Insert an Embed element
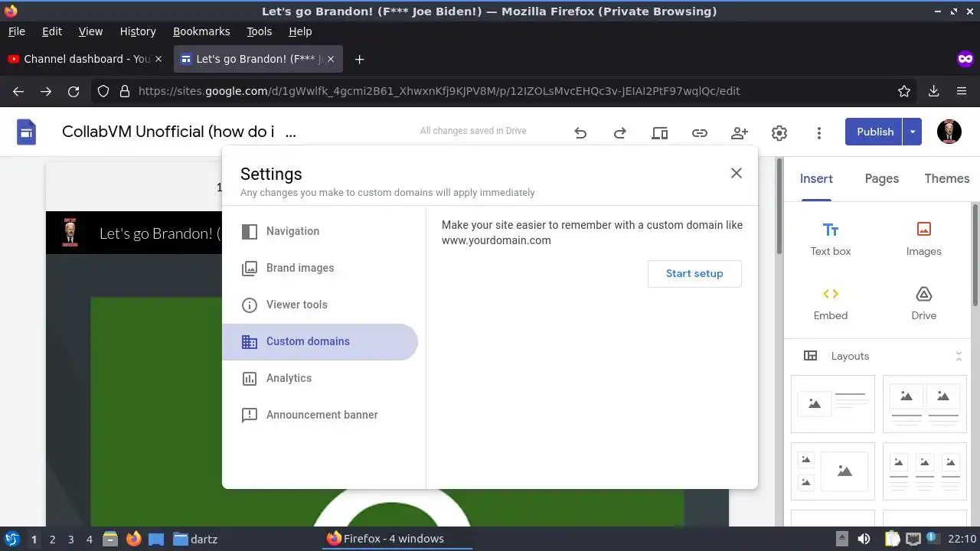Screen dimensions: 980x551 831,303
